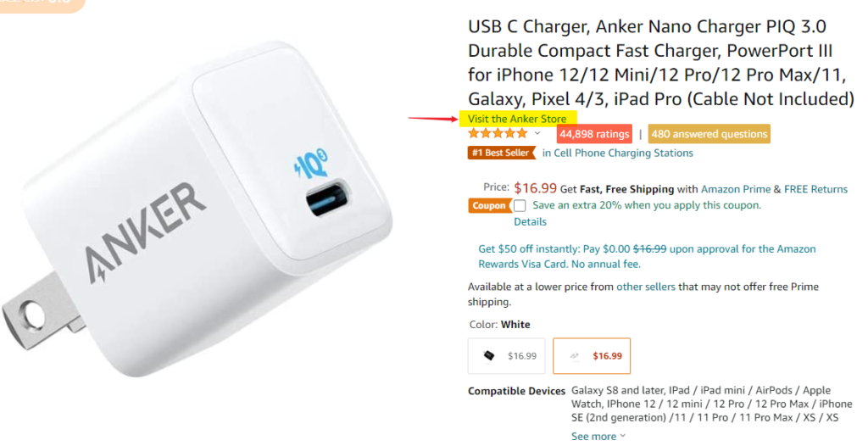Open the Visit the Anker Store link
Viewport: 868px width, 446px height.
tap(517, 119)
